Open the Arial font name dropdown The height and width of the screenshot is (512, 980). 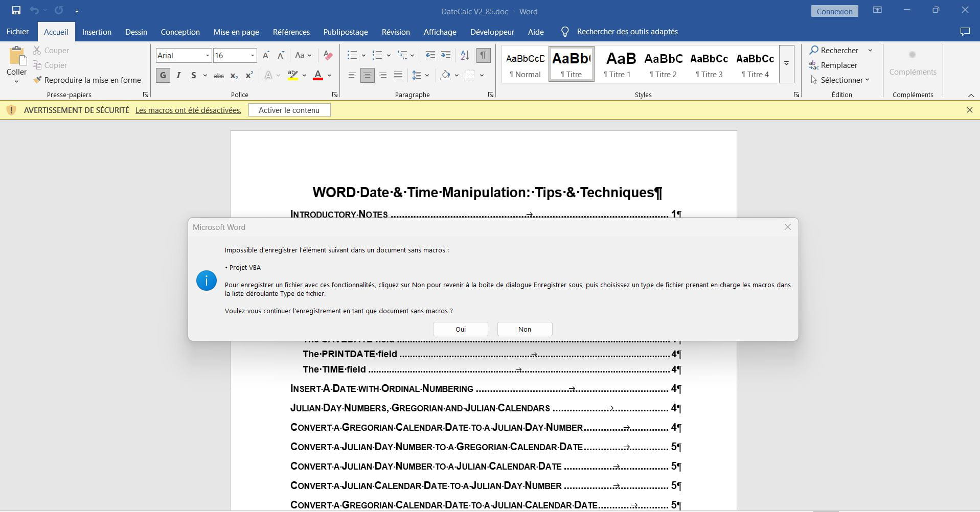[207, 55]
